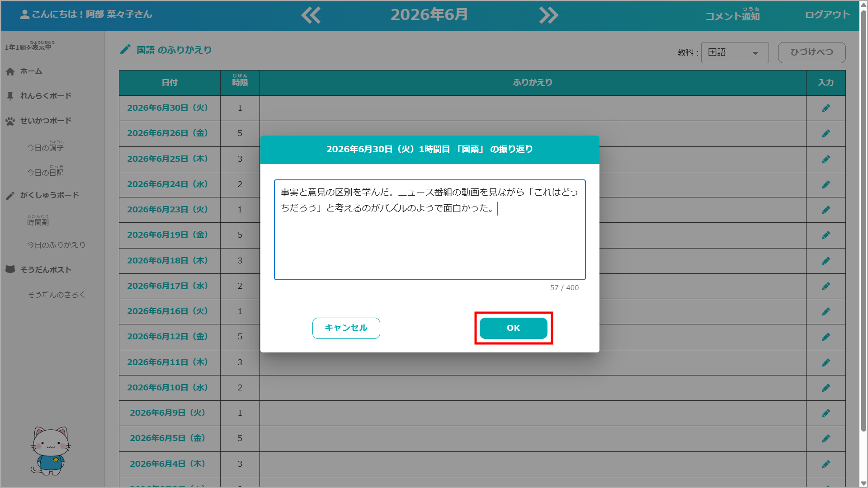
Task: Click the next month double-arrow icon
Action: pyautogui.click(x=549, y=15)
